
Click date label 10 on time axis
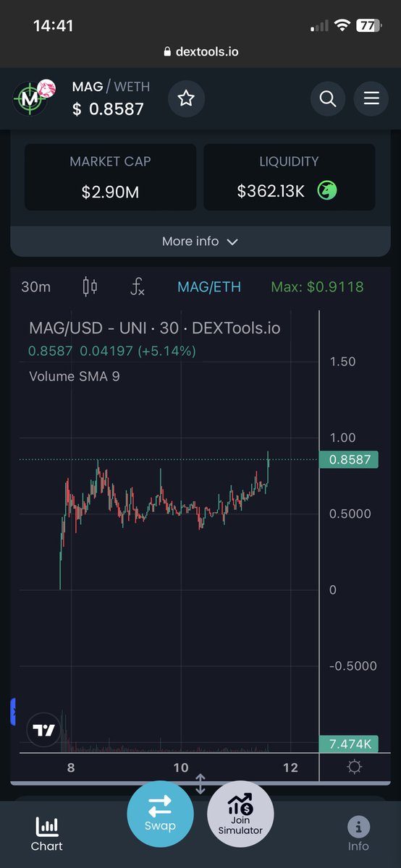click(x=181, y=767)
